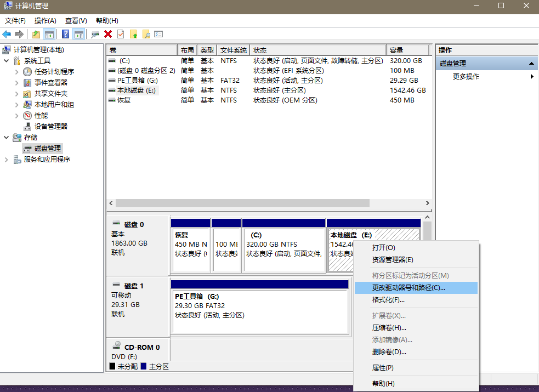Collapse the 系统工具 tree node

pos(7,61)
